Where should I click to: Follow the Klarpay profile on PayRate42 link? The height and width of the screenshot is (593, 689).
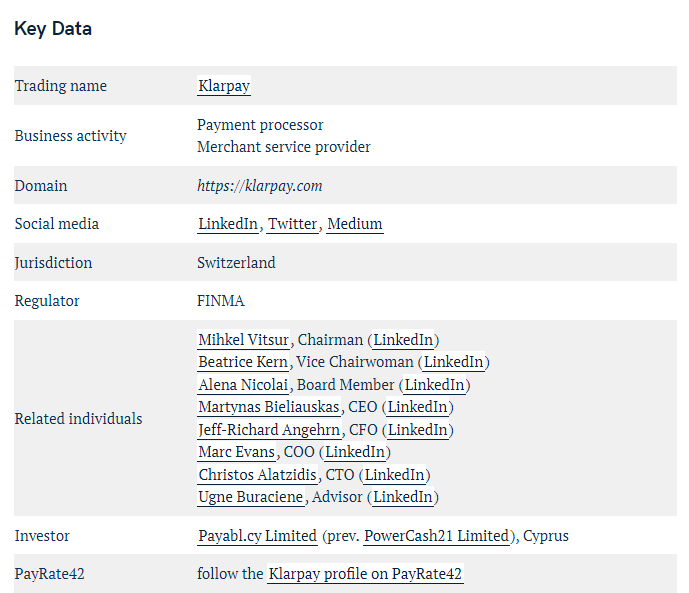365,574
